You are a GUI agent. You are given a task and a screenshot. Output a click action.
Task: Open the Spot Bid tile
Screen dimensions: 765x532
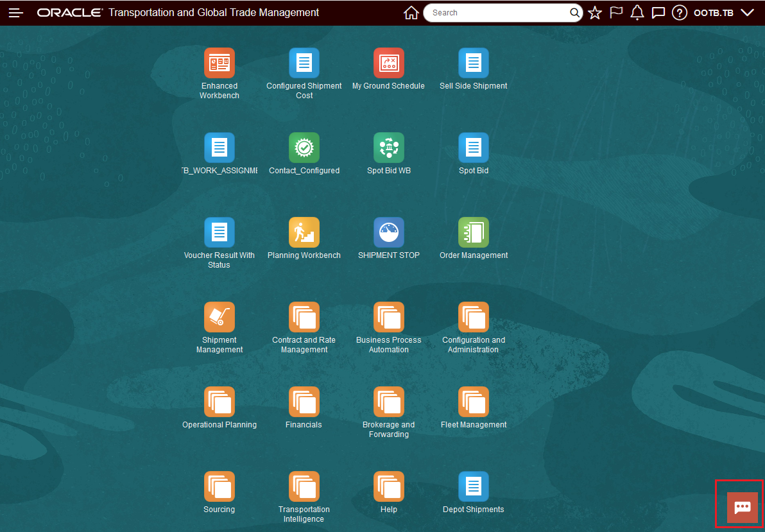click(473, 148)
